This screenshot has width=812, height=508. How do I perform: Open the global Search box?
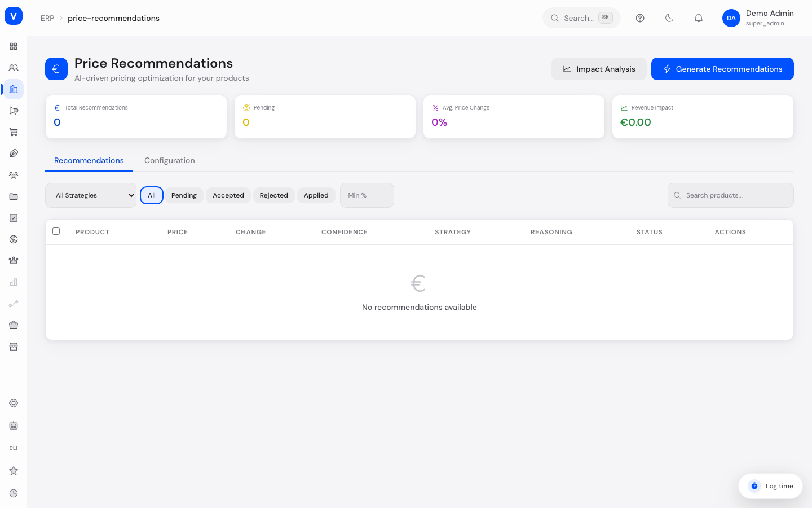[581, 18]
